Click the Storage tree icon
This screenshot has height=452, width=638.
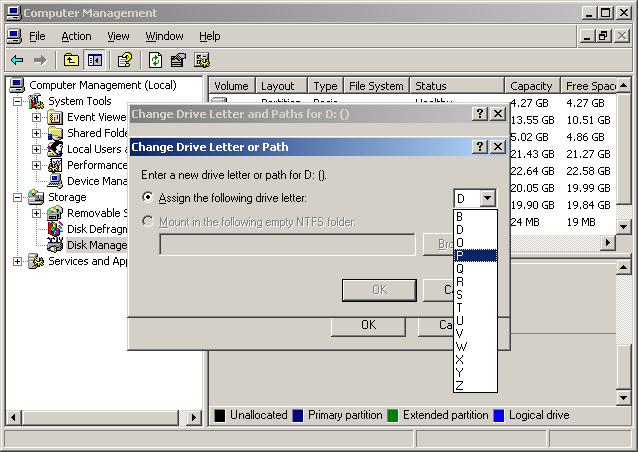[x=36, y=197]
